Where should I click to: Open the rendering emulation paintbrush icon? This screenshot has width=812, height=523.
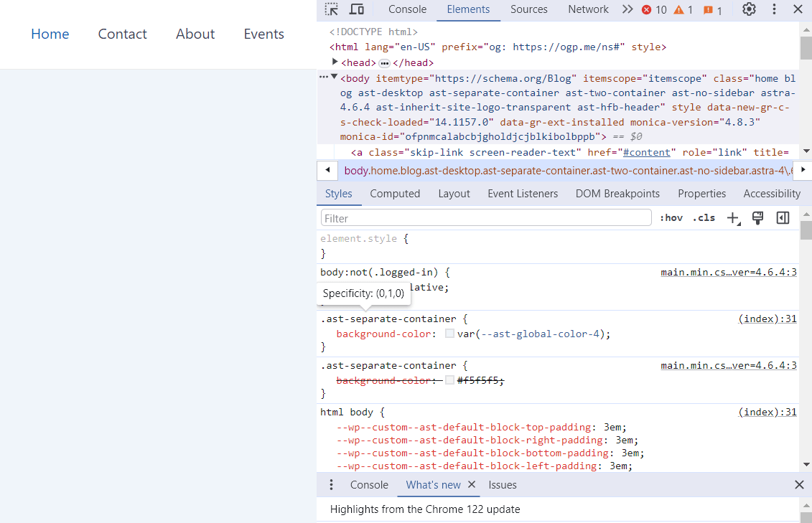coord(757,218)
